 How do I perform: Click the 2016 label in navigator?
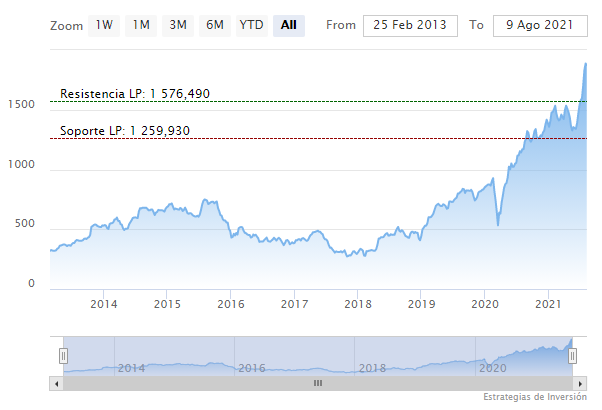252,369
